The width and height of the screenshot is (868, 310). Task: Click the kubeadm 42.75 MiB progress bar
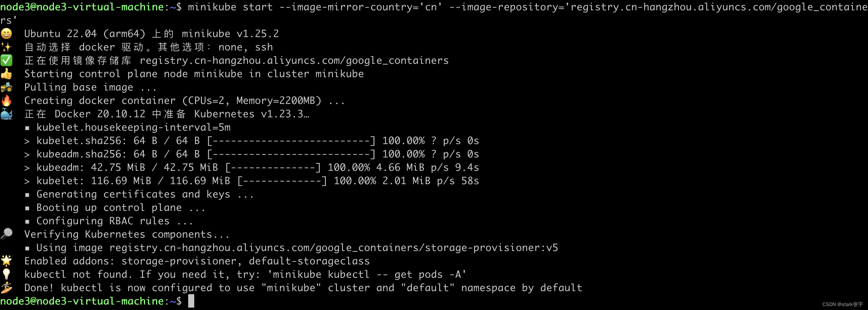click(x=273, y=167)
